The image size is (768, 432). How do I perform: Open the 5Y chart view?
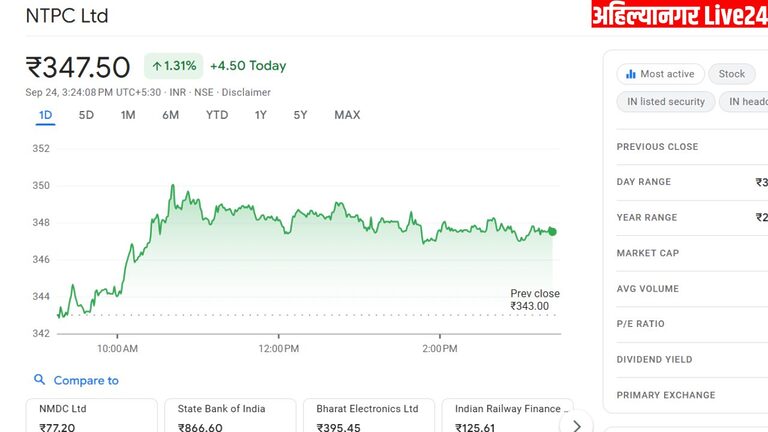click(x=300, y=115)
